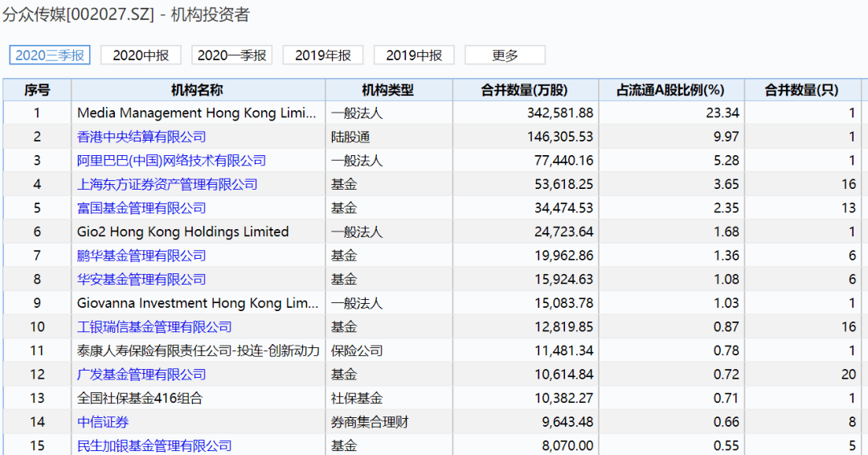Click 鹏华基金管理有限公司 link
The image size is (868, 455).
point(141,256)
